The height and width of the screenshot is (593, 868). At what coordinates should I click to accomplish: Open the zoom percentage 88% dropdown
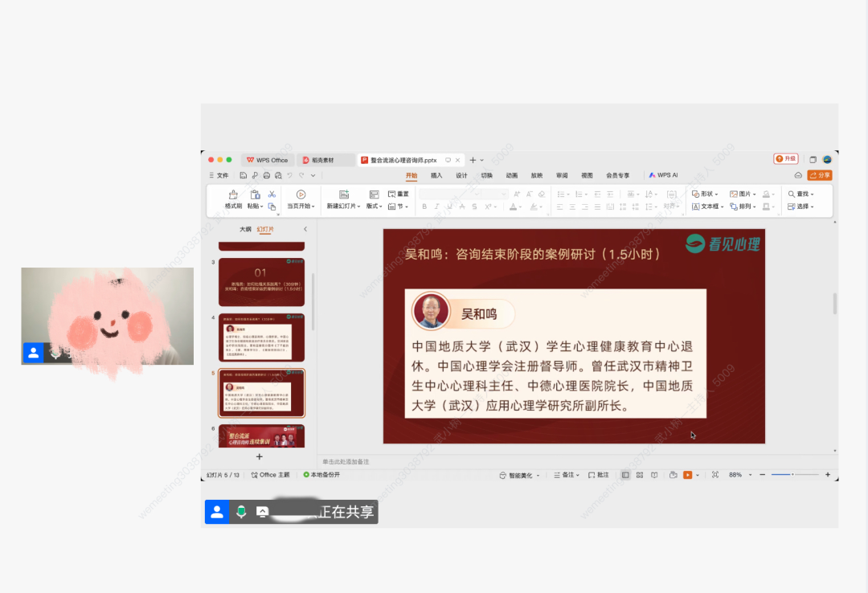click(751, 475)
